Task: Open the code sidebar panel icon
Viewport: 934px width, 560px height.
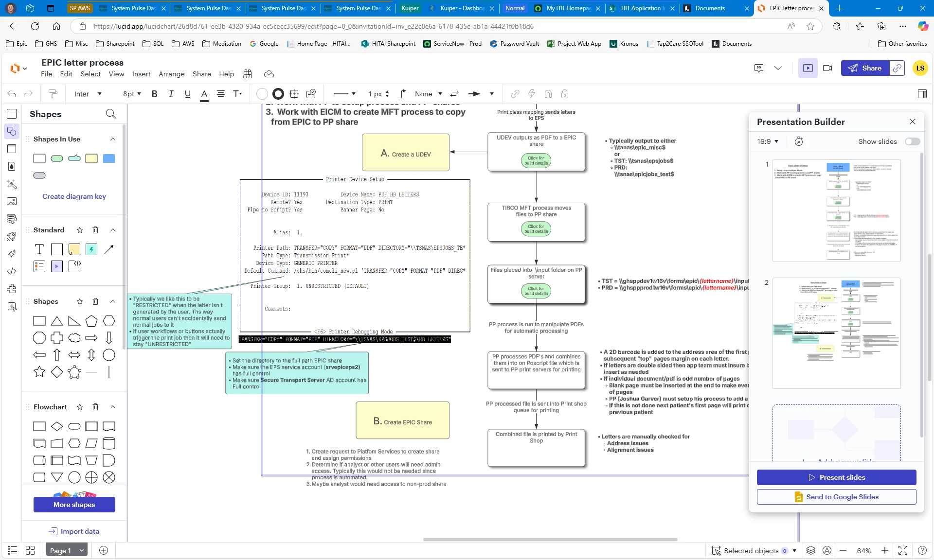Action: [12, 271]
